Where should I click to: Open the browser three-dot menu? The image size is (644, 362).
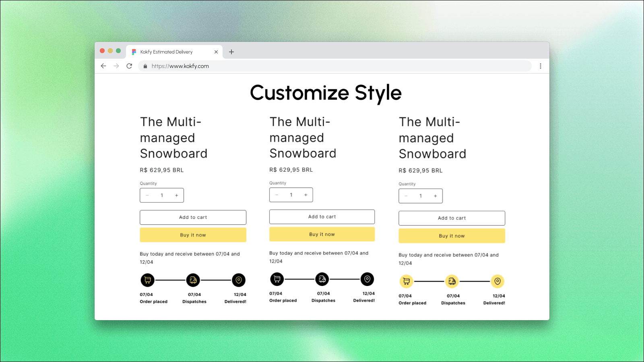click(541, 66)
